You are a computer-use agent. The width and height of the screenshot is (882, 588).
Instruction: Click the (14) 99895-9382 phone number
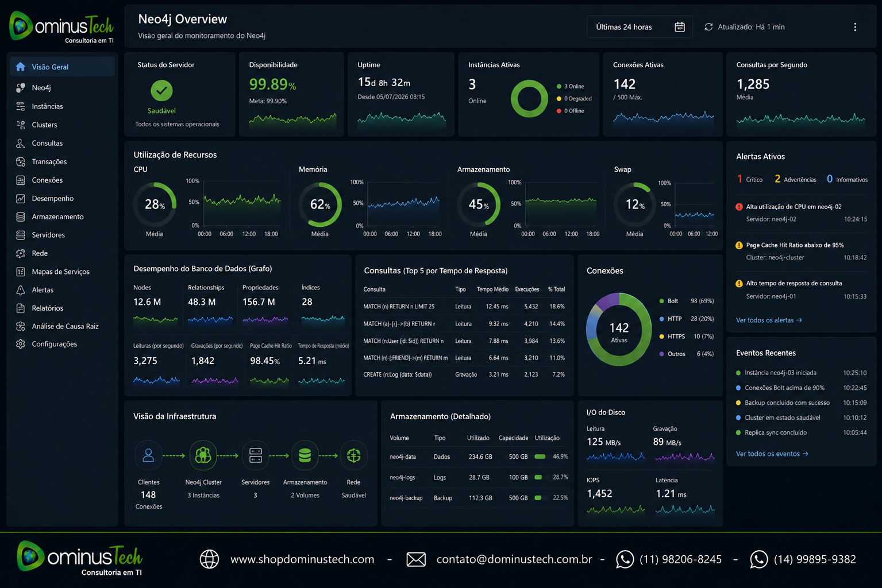(815, 559)
